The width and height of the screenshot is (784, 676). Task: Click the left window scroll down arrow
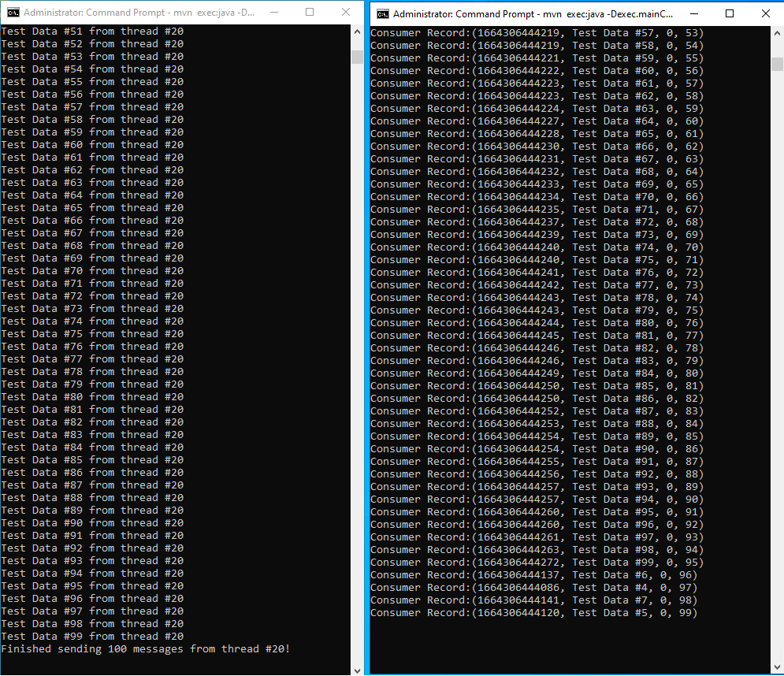pos(357,670)
